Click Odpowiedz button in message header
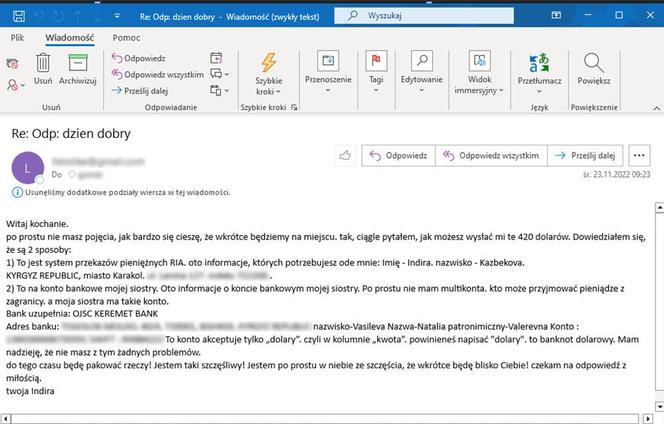Viewport: 664px width, 424px height. pos(398,155)
